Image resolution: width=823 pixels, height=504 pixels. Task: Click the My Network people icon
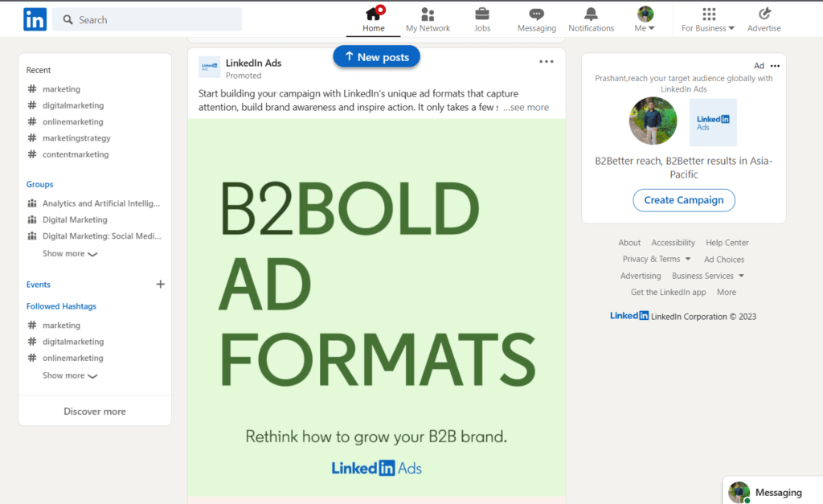click(428, 14)
